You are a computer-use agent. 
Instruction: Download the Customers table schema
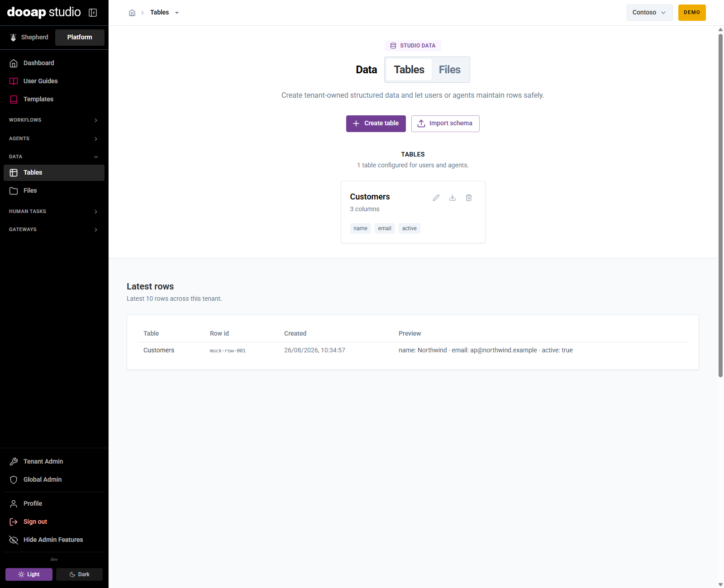452,198
